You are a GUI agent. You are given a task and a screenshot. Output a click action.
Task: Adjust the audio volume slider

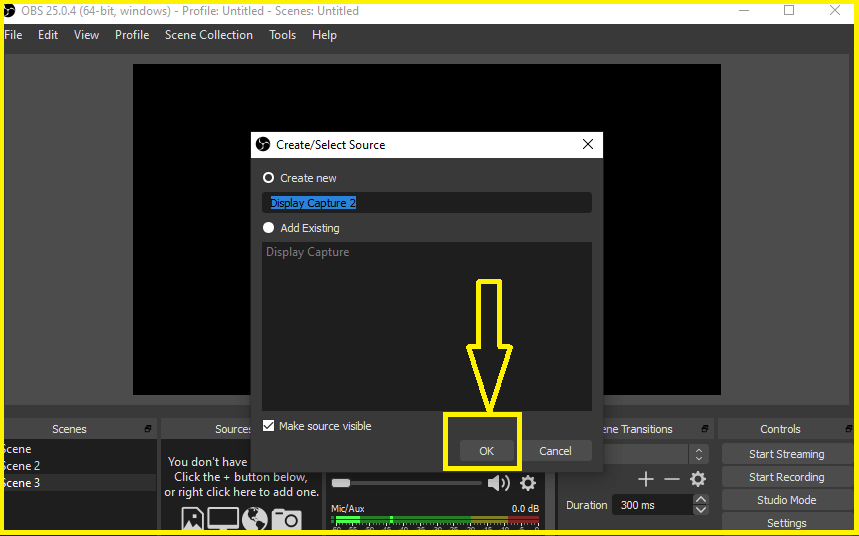point(406,483)
